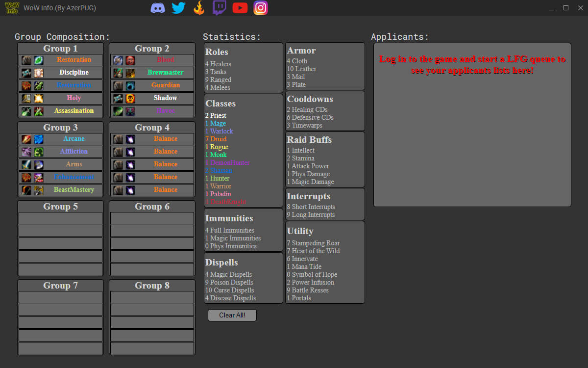Screen dimensions: 588x368
Task: Open the Discord link icon
Action: click(x=158, y=8)
